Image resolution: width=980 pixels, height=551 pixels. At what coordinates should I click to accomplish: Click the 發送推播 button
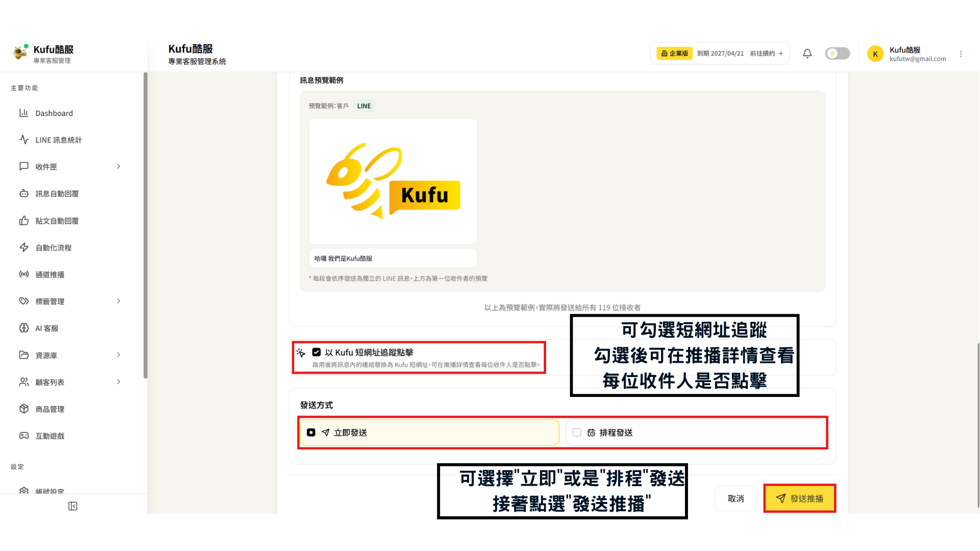[799, 498]
